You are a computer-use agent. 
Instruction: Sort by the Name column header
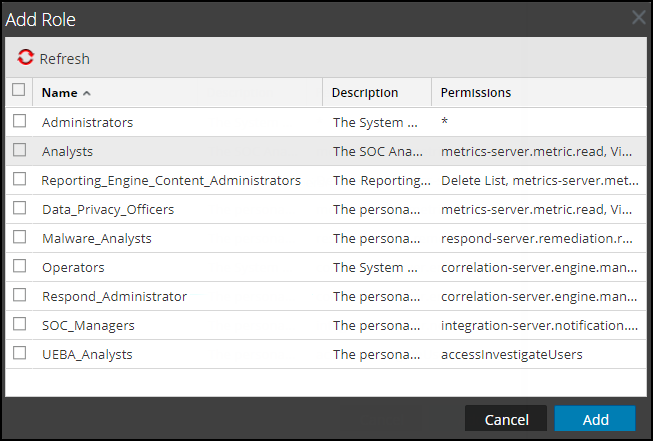point(60,93)
